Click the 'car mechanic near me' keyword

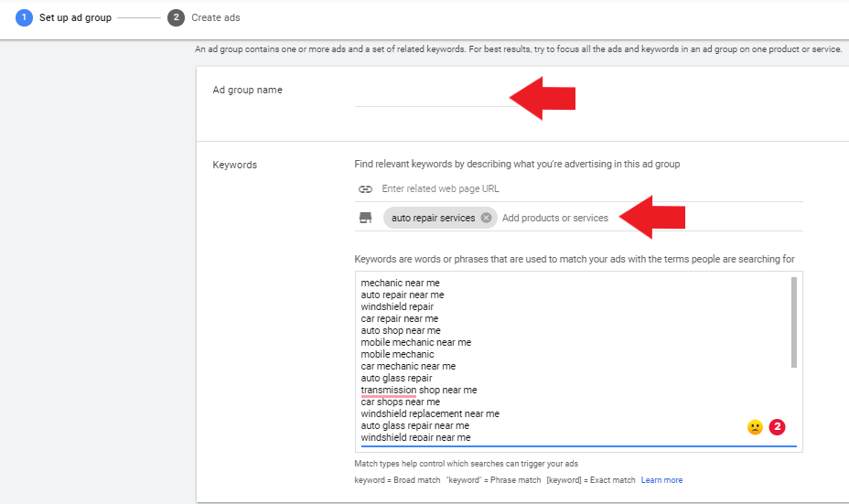[408, 366]
